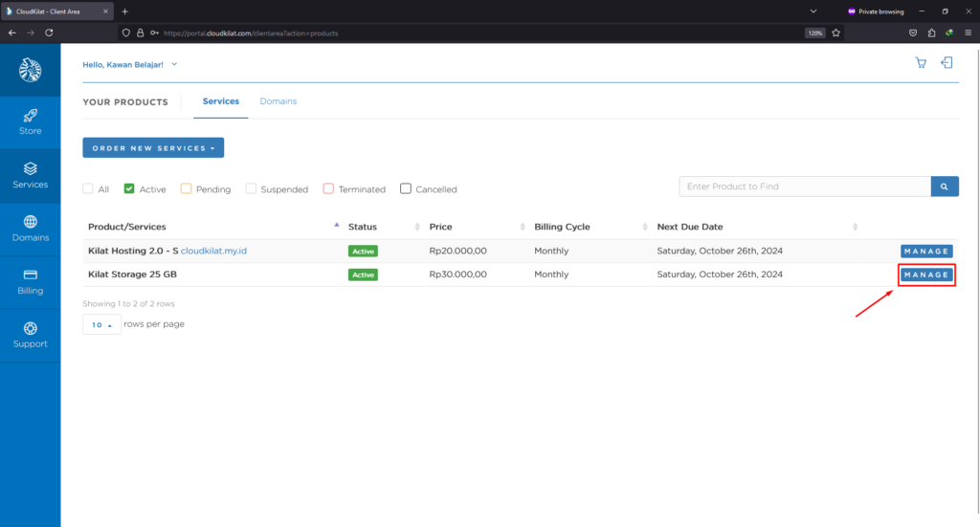
Task: Expand the Hello, Kawan Belajar user menu
Action: point(130,64)
